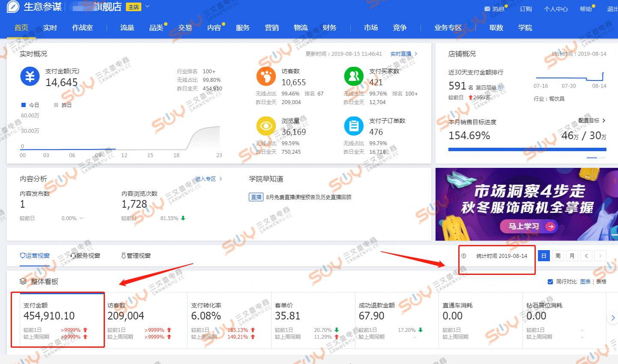Switch to 管理视窗 view
Screen dimensions: 618x364
point(136,256)
